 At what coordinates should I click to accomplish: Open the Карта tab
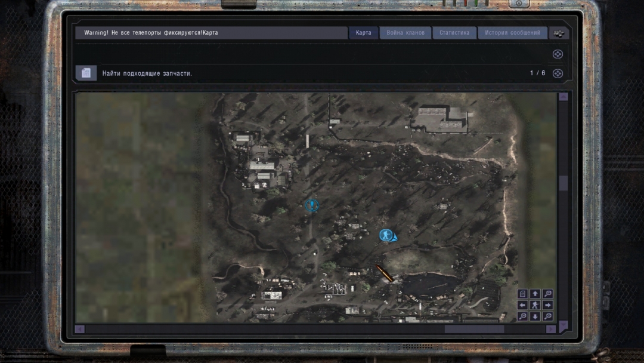pyautogui.click(x=364, y=32)
